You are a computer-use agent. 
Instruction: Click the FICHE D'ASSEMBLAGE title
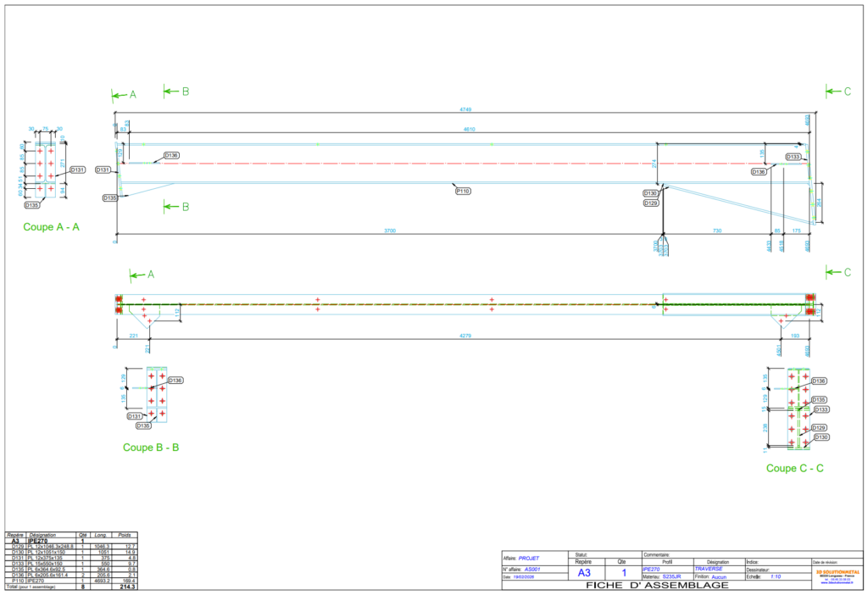(649, 585)
